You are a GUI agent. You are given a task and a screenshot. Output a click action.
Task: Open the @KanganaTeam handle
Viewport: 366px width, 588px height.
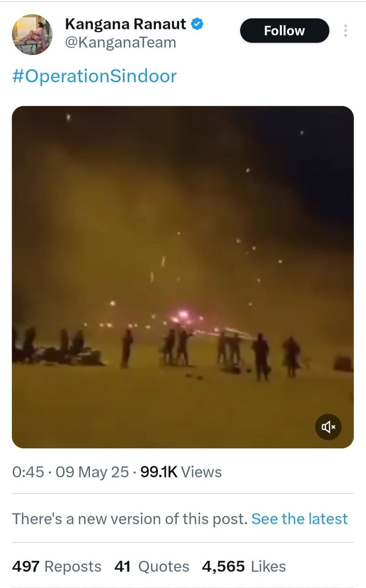pyautogui.click(x=120, y=43)
